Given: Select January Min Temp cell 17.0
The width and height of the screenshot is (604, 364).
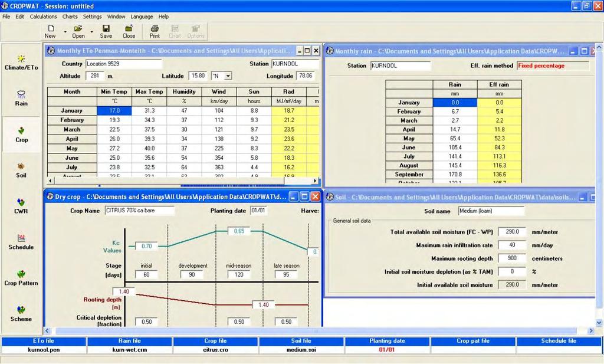Looking at the screenshot, I should coord(114,110).
